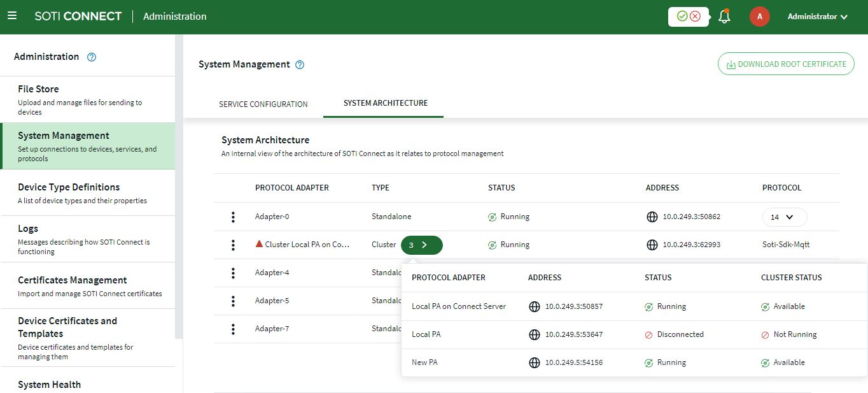Open the hamburger navigation menu
This screenshot has height=393, width=868.
[x=12, y=16]
